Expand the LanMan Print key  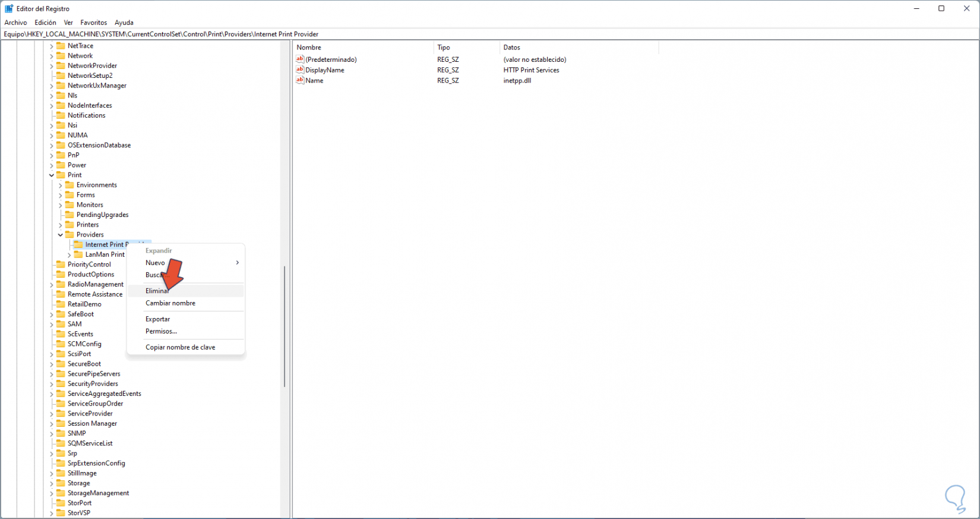pyautogui.click(x=69, y=254)
